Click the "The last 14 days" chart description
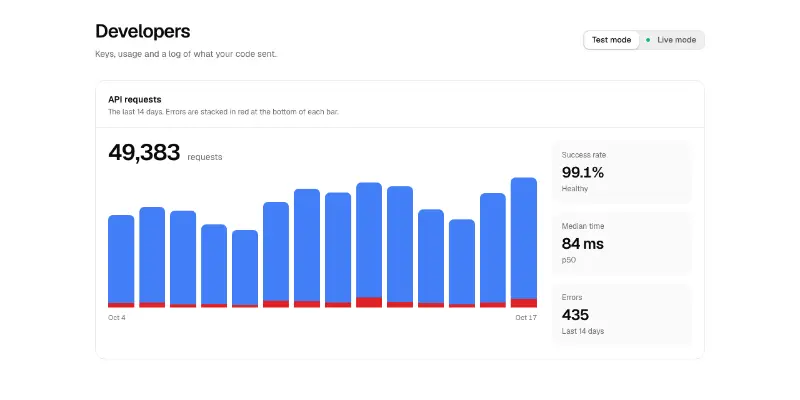Screen dimensions: 800x400 (223, 112)
